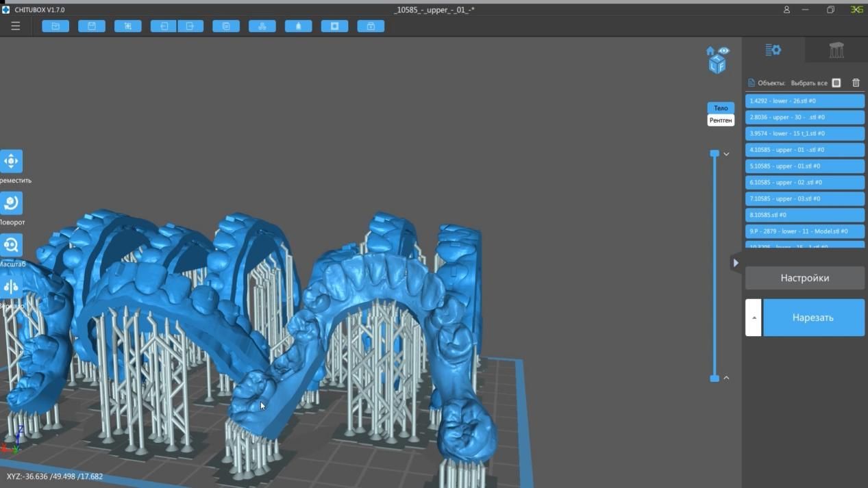Select the Rotate (Поворот) tool
Image resolution: width=868 pixels, height=488 pixels.
[x=11, y=203]
